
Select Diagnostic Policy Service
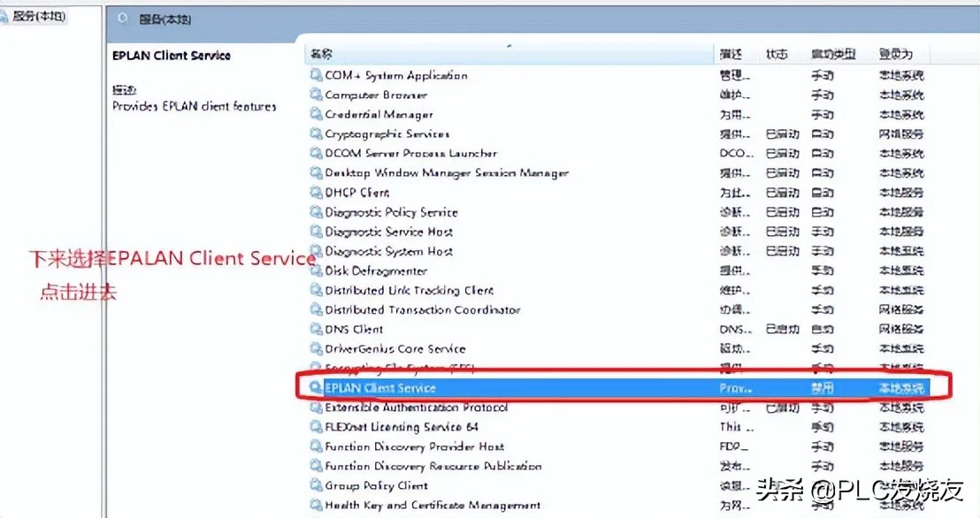(x=391, y=212)
